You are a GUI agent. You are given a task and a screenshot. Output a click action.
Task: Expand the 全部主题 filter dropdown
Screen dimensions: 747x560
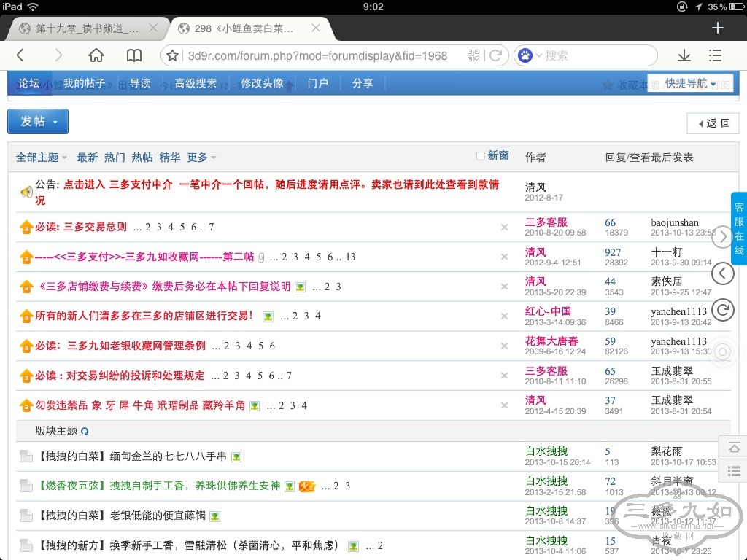pyautogui.click(x=42, y=157)
